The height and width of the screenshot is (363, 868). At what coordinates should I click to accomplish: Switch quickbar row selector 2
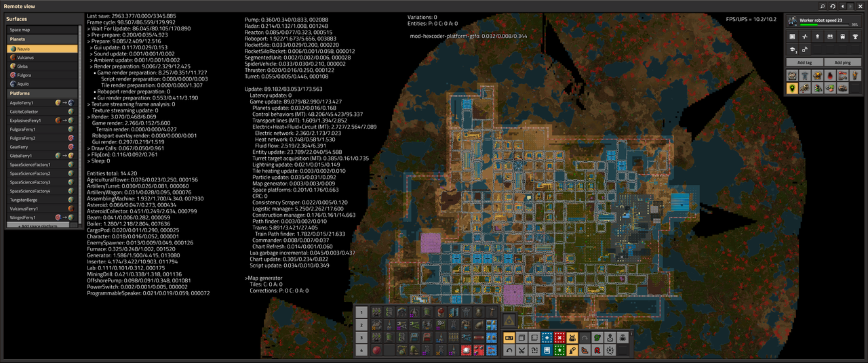(361, 325)
